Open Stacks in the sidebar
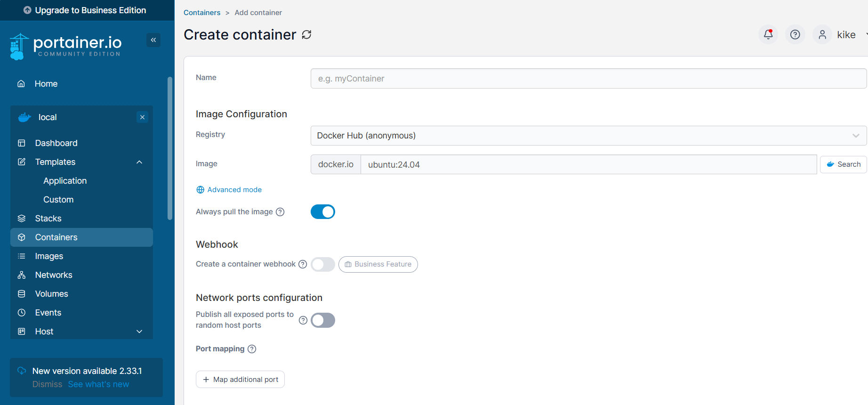The height and width of the screenshot is (405, 868). click(48, 219)
